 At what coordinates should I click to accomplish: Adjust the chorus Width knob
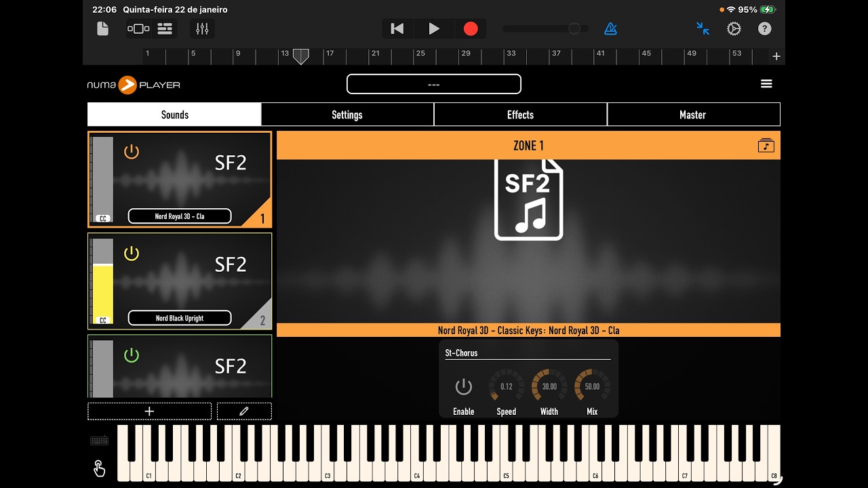pos(549,386)
